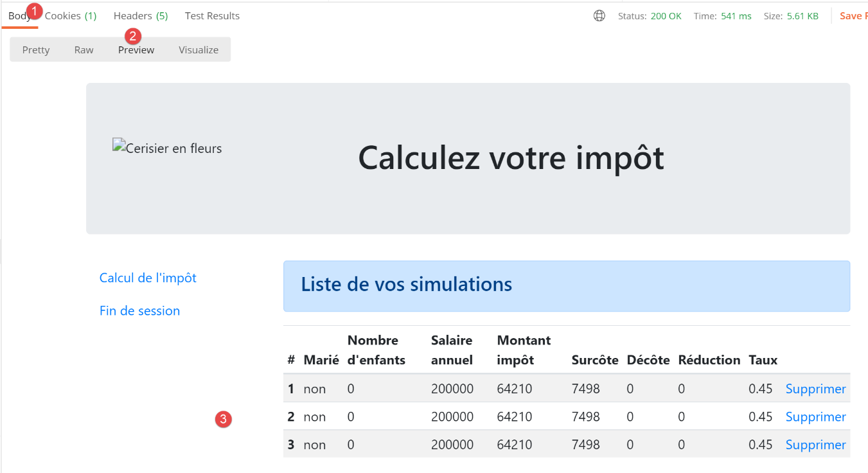Open the Calcul de l'impôt link
Screen dimensions: 868x473
148,278
